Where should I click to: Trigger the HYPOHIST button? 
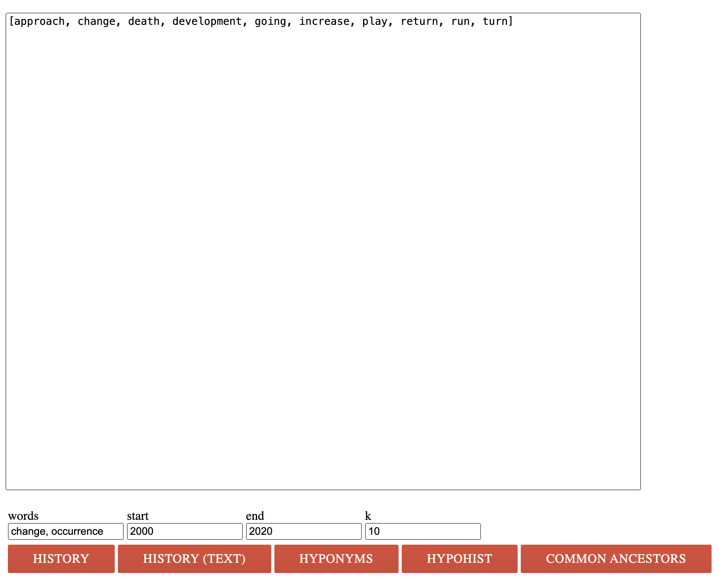click(459, 558)
